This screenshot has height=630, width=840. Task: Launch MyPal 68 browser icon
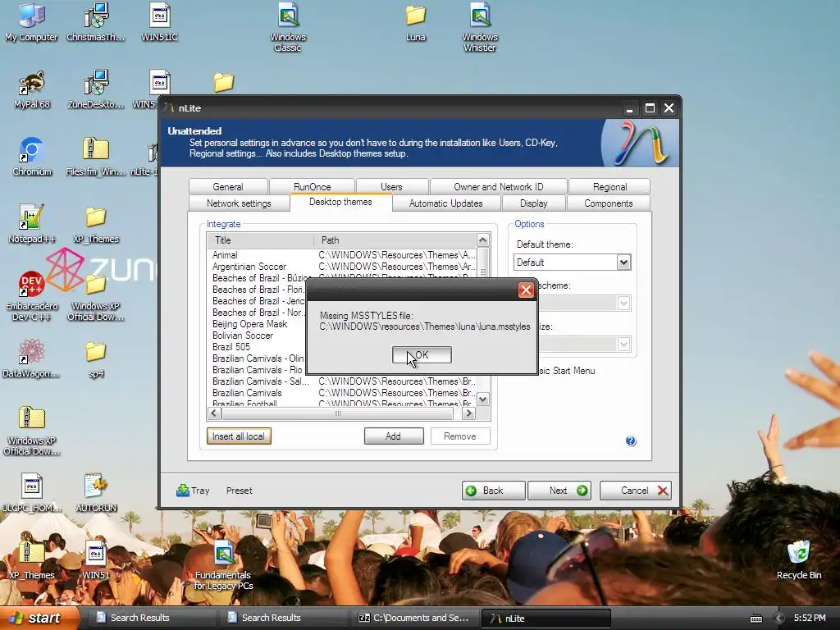tap(32, 89)
